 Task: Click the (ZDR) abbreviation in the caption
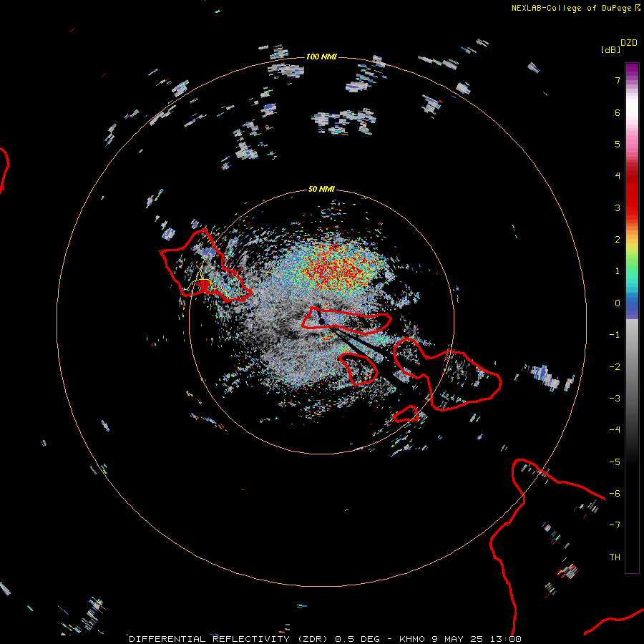[x=313, y=639]
